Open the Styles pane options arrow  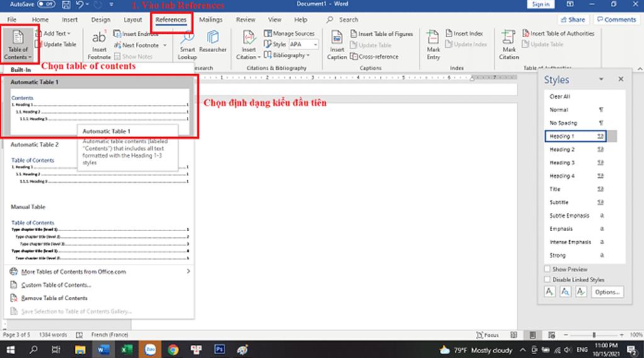click(x=601, y=79)
